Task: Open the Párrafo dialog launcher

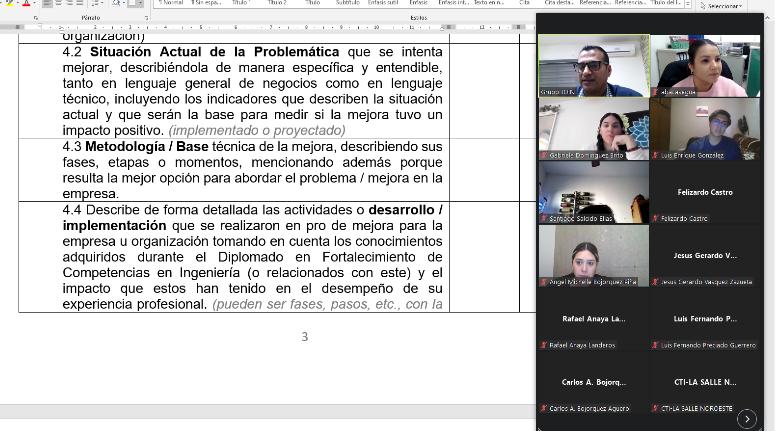Action: 147,18
